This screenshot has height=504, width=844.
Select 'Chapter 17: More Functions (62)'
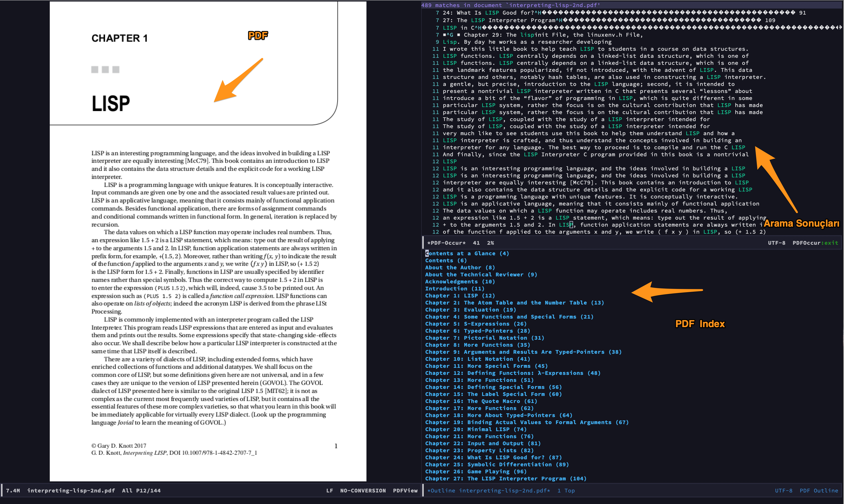[x=479, y=409]
